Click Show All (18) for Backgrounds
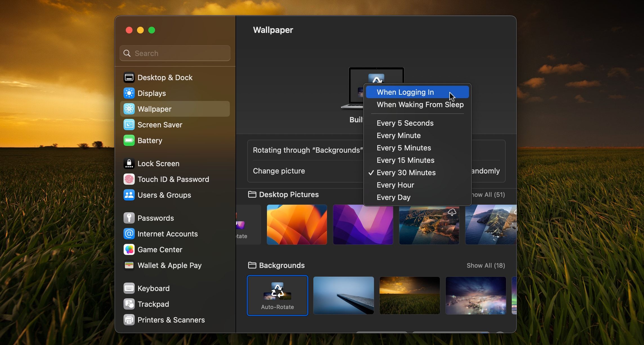644x345 pixels. (x=486, y=265)
